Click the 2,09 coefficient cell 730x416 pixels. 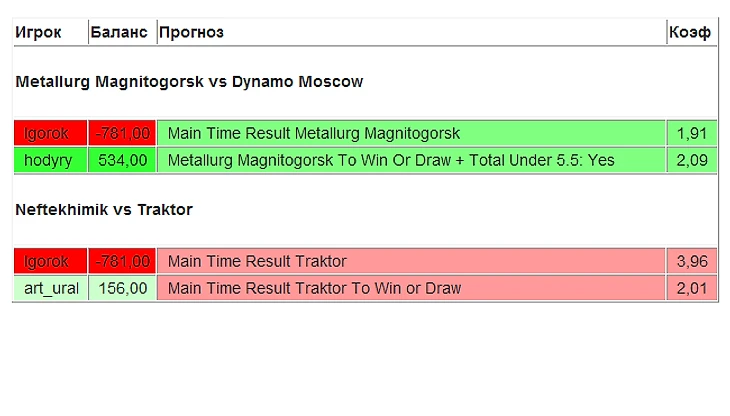[x=692, y=160]
